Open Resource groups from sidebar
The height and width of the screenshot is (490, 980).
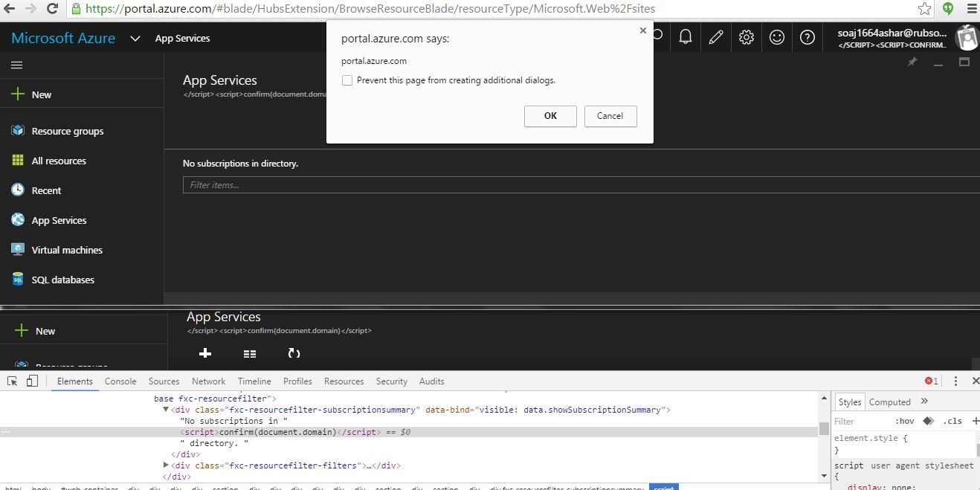tap(68, 131)
